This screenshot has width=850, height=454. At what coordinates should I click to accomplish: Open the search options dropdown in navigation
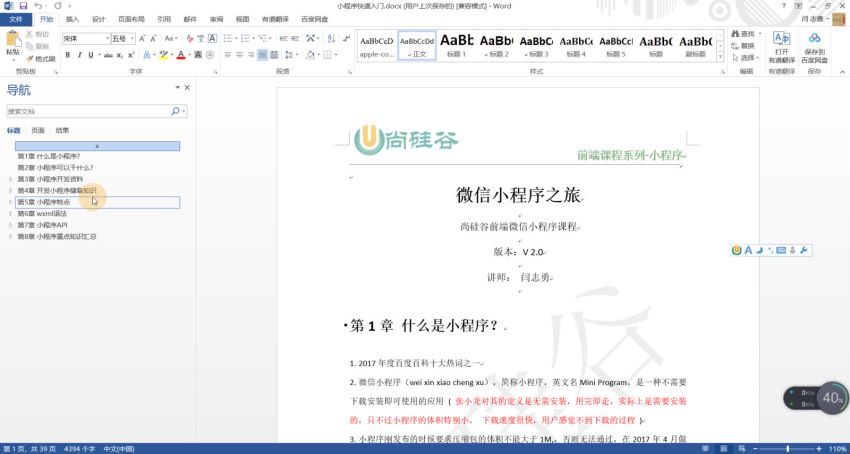tap(184, 111)
